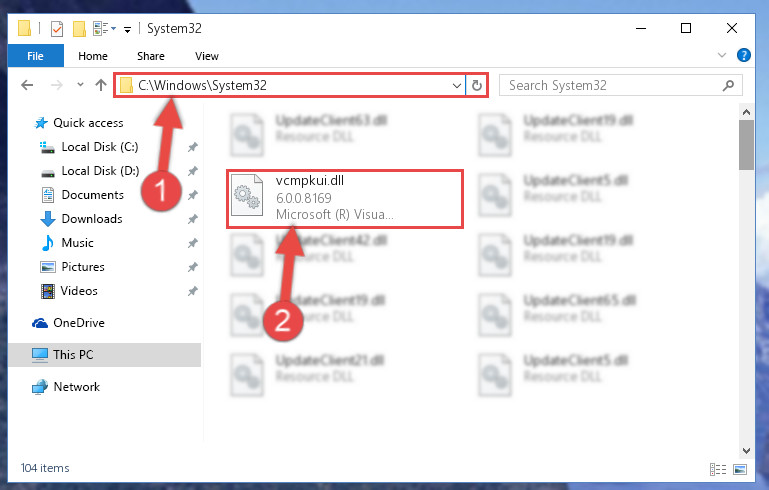The width and height of the screenshot is (769, 490).
Task: Switch to Large icons view in status bar
Action: 740,469
